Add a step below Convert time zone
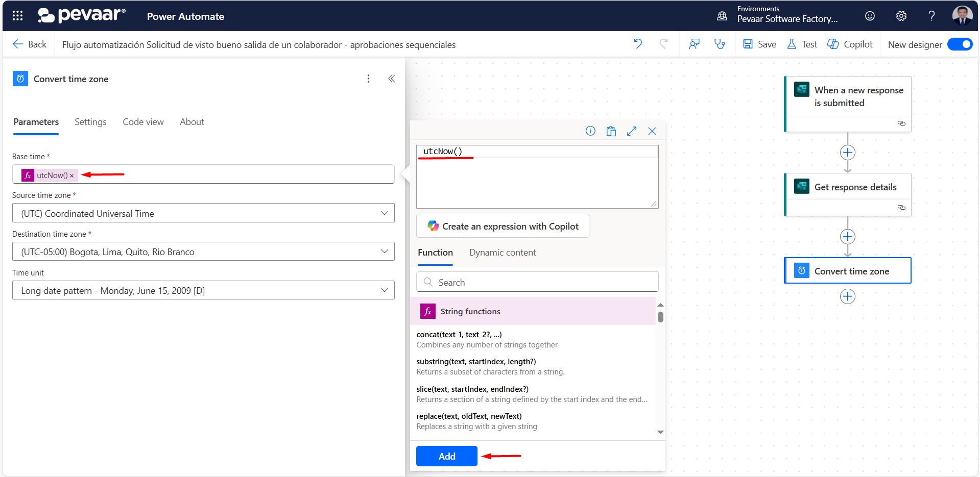The width and height of the screenshot is (980, 477). pos(848,296)
